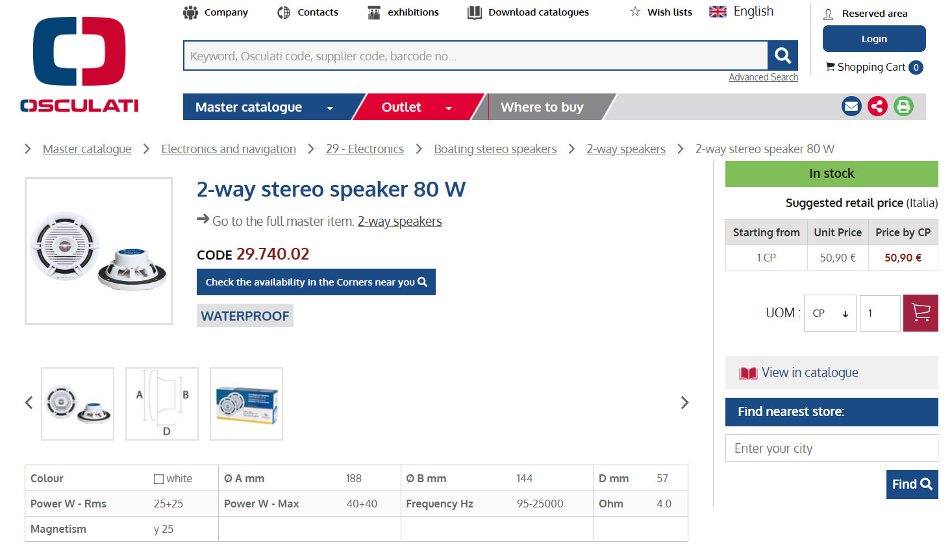The image size is (952, 560).
Task: Click the Wish lists star icon
Action: 635,12
